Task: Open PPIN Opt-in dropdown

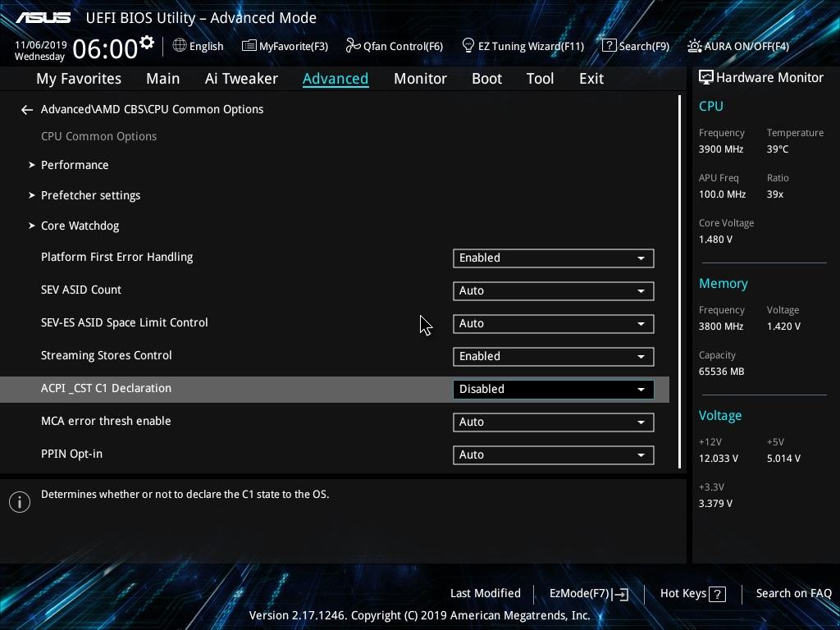Action: (x=554, y=454)
